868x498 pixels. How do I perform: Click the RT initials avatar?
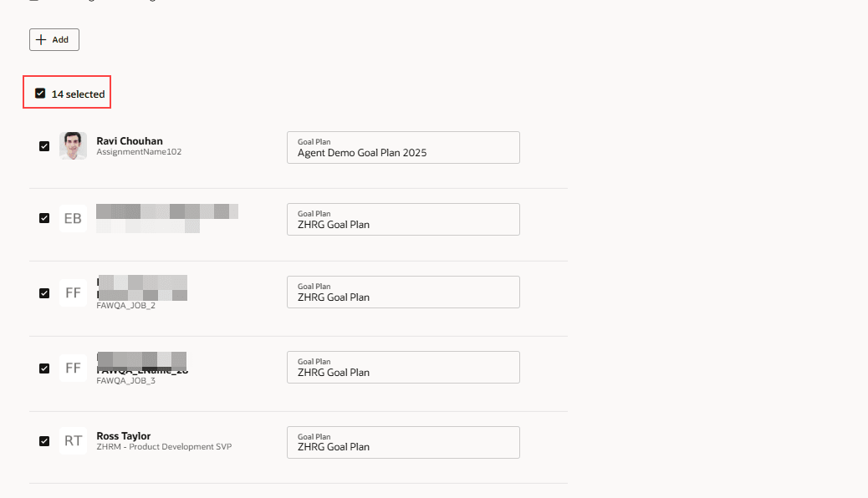point(73,441)
